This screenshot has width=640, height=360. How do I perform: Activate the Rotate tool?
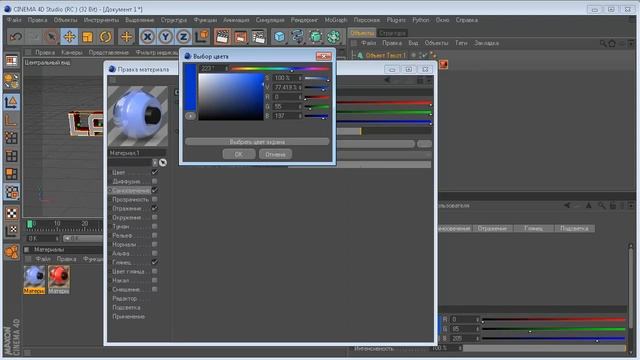[105, 37]
